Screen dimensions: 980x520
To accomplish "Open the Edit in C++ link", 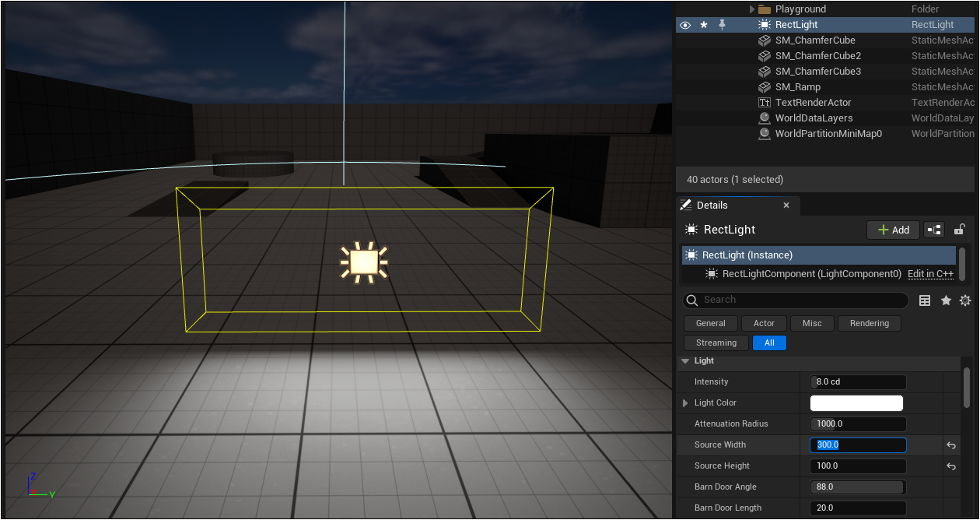I will (x=930, y=274).
